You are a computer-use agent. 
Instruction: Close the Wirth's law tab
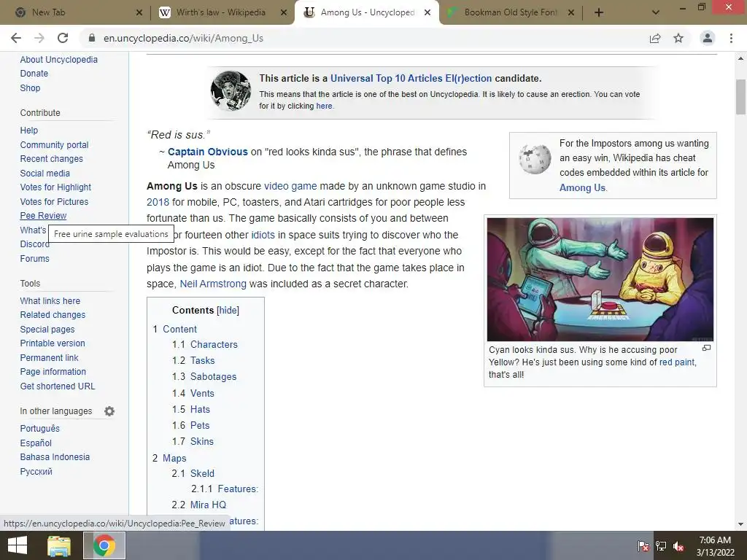click(284, 12)
